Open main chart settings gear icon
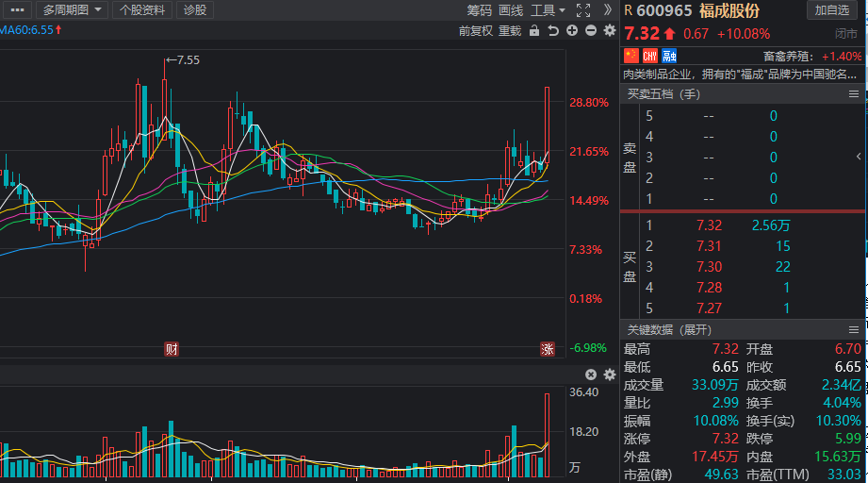This screenshot has width=868, height=483. coord(609,30)
